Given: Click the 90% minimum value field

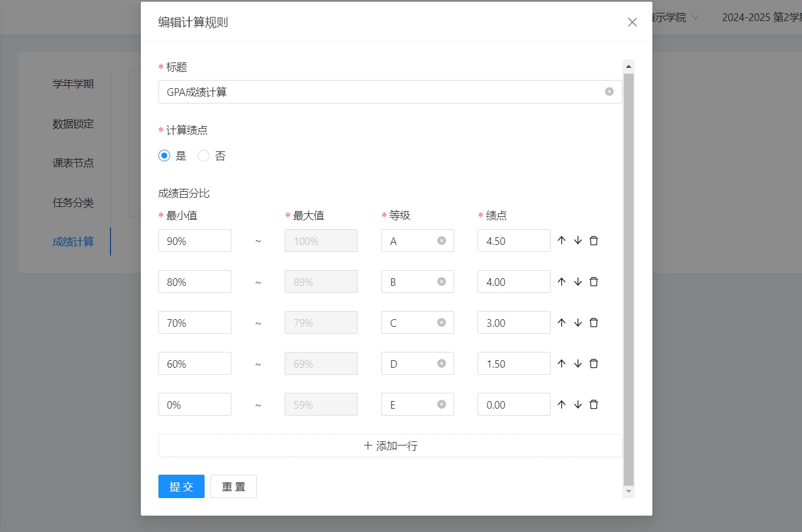Looking at the screenshot, I should click(x=195, y=241).
